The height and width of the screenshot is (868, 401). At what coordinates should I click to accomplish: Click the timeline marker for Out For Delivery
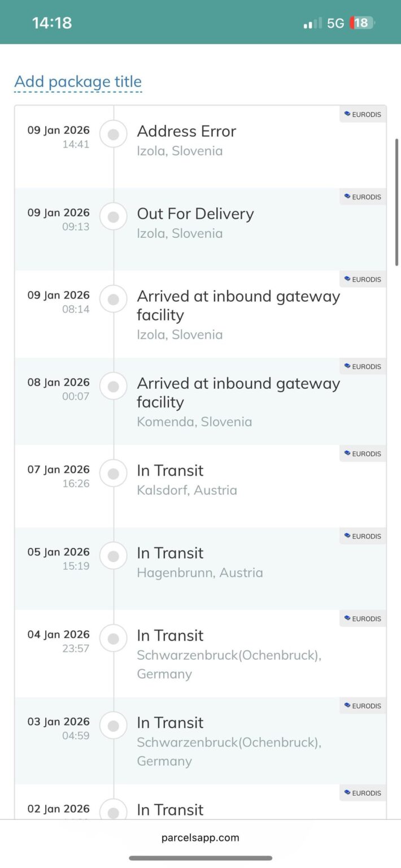(x=113, y=216)
